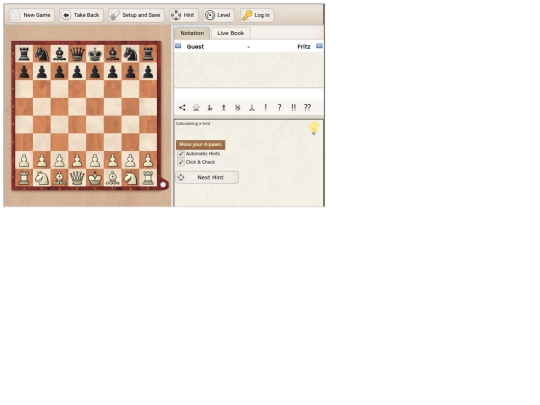The height and width of the screenshot is (405, 540).
Task: Click the black queen on d8
Action: click(x=77, y=54)
